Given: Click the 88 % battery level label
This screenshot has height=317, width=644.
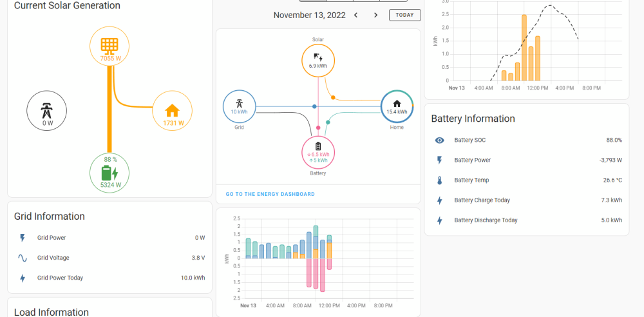Looking at the screenshot, I should click(111, 160).
